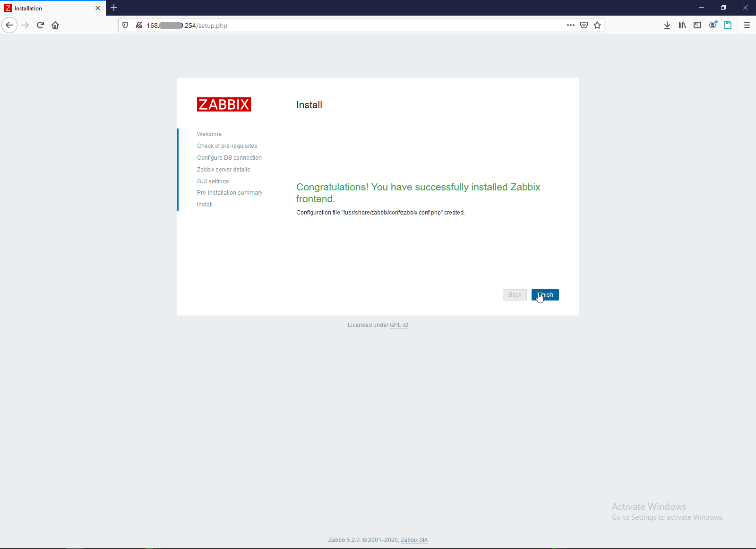The image size is (756, 549).
Task: Click the teal save extension icon
Action: tap(728, 25)
